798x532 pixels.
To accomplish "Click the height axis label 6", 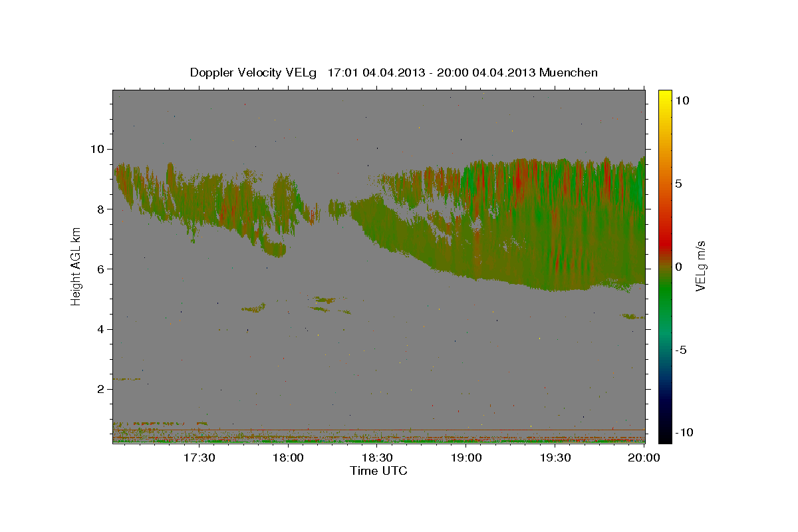I will (x=101, y=269).
